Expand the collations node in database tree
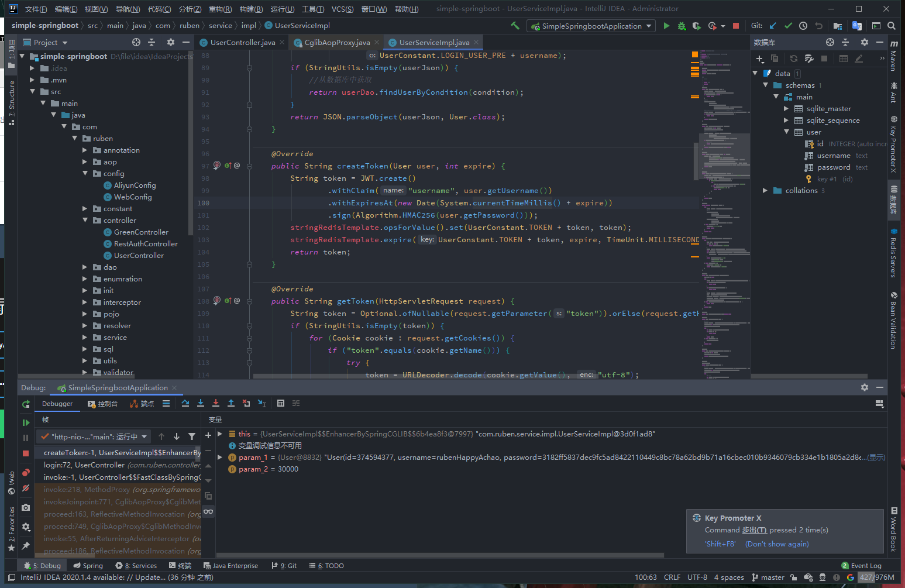 point(765,191)
